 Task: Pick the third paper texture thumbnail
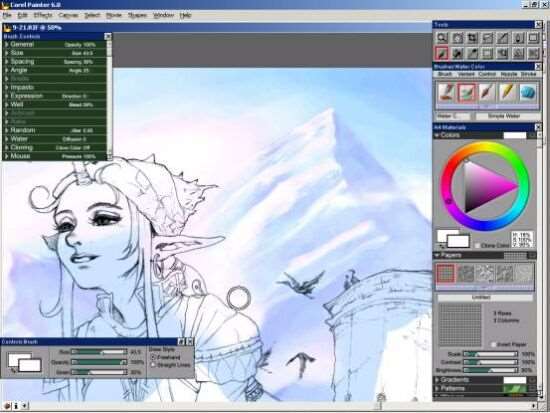485,274
